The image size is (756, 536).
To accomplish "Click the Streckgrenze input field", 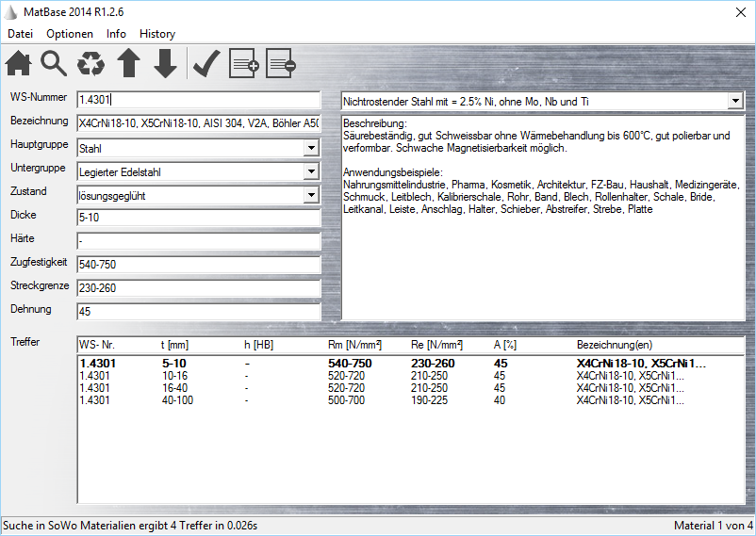I will [x=198, y=287].
